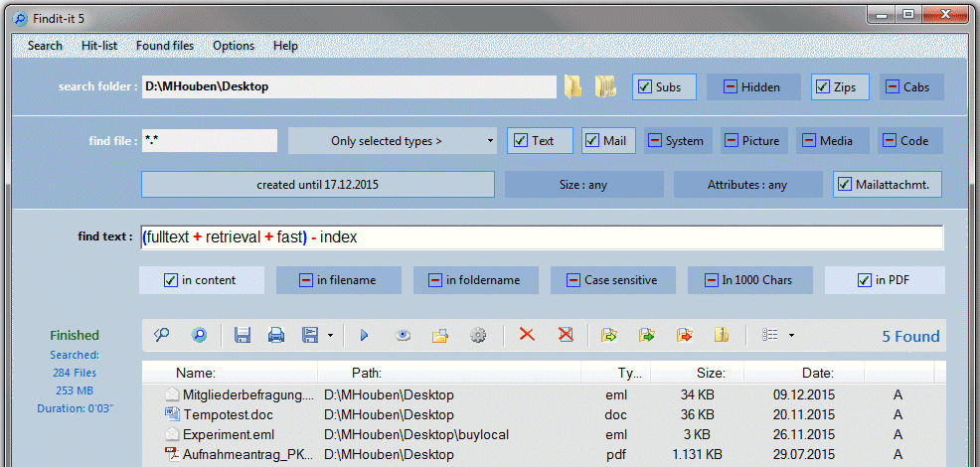The height and width of the screenshot is (467, 980).
Task: Click the list view icon
Action: [x=770, y=335]
